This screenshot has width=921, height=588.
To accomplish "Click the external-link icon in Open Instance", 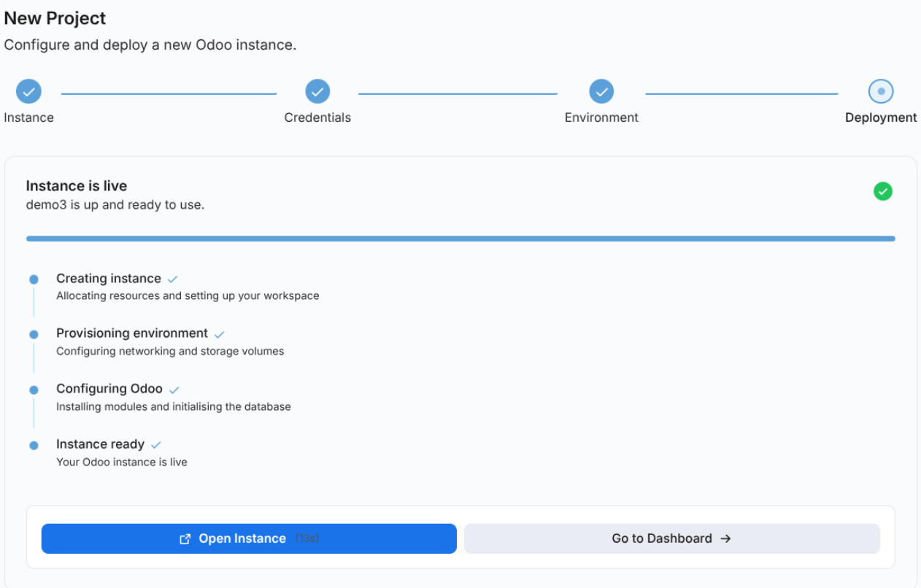I will (185, 539).
